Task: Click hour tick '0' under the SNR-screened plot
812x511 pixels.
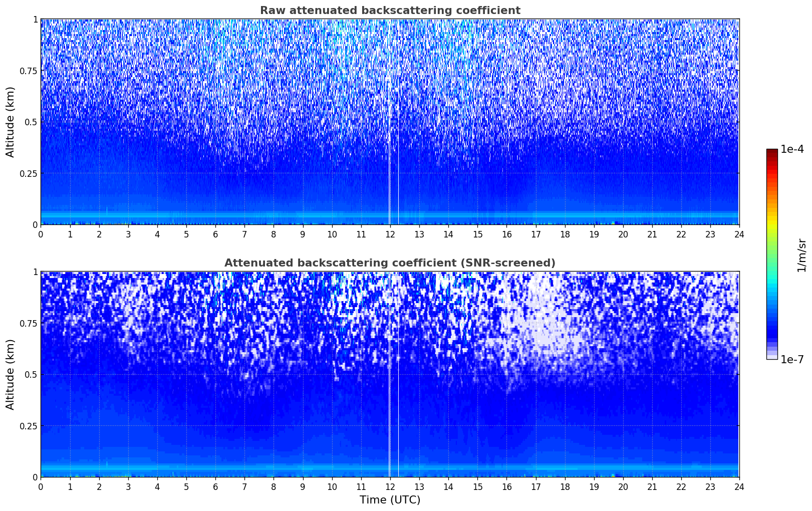Action: coord(41,486)
